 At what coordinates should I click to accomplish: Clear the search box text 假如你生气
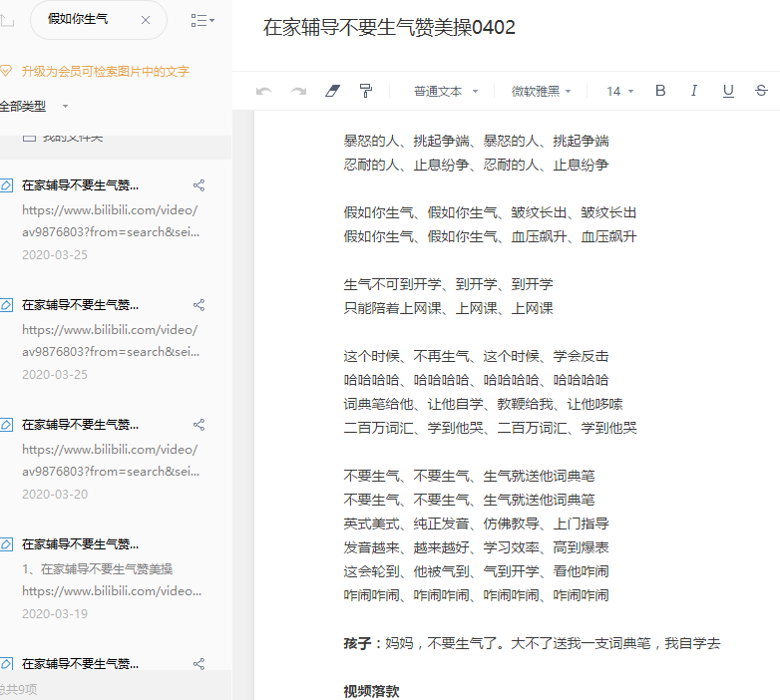(x=146, y=20)
